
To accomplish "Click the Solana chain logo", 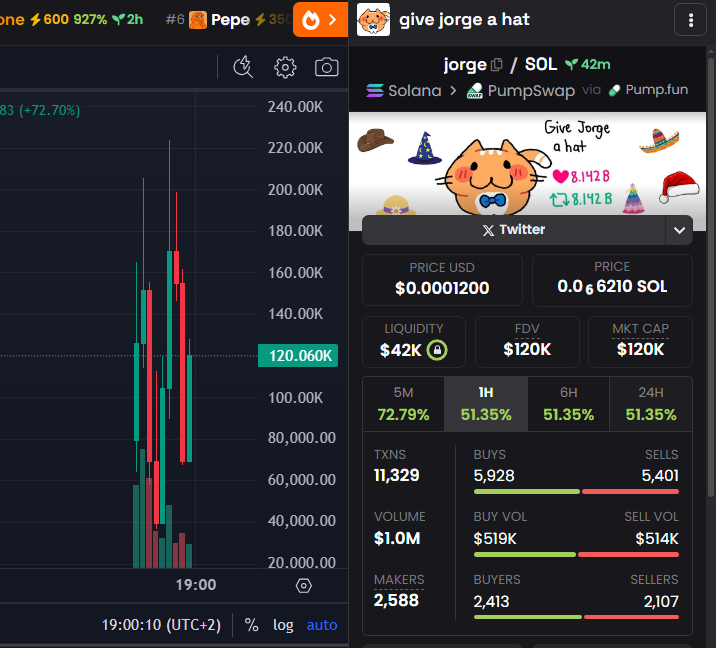I will click(x=375, y=90).
